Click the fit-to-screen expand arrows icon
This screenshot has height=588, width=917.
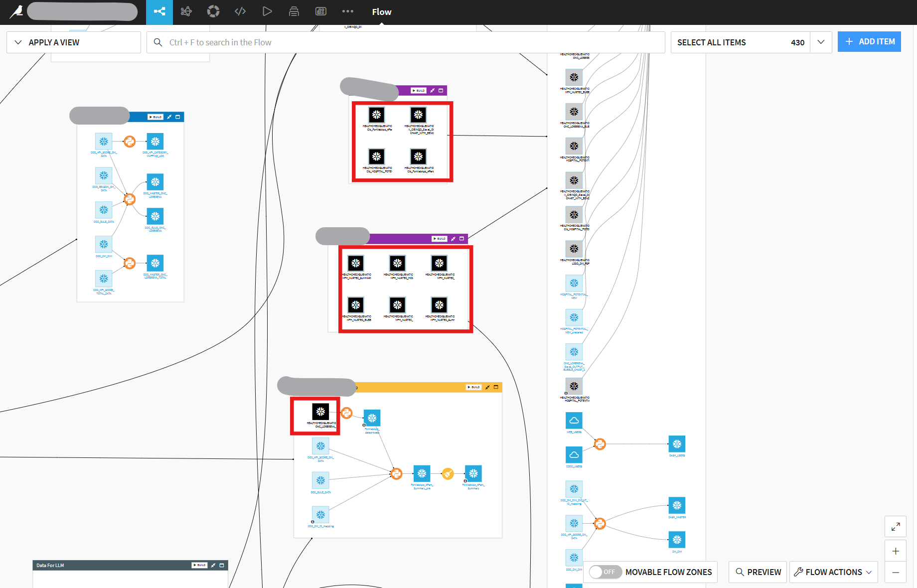click(896, 526)
